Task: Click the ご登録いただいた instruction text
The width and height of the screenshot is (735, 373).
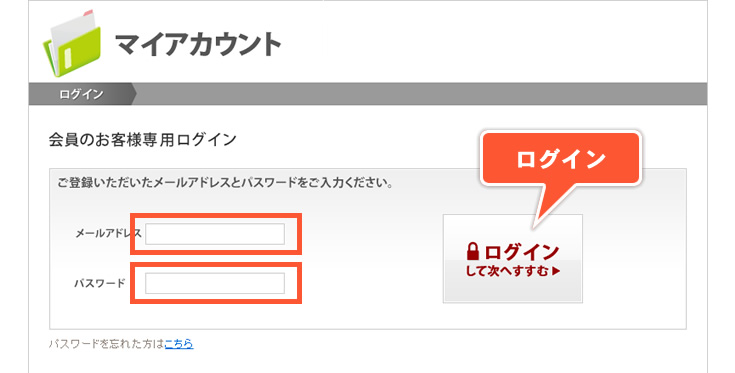Action: click(225, 182)
